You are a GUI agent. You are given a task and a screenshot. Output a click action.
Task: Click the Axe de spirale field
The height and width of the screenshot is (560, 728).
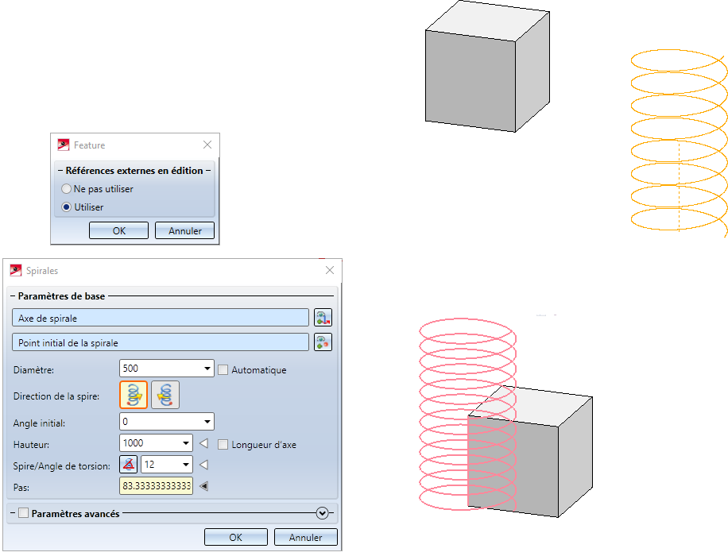tap(161, 318)
